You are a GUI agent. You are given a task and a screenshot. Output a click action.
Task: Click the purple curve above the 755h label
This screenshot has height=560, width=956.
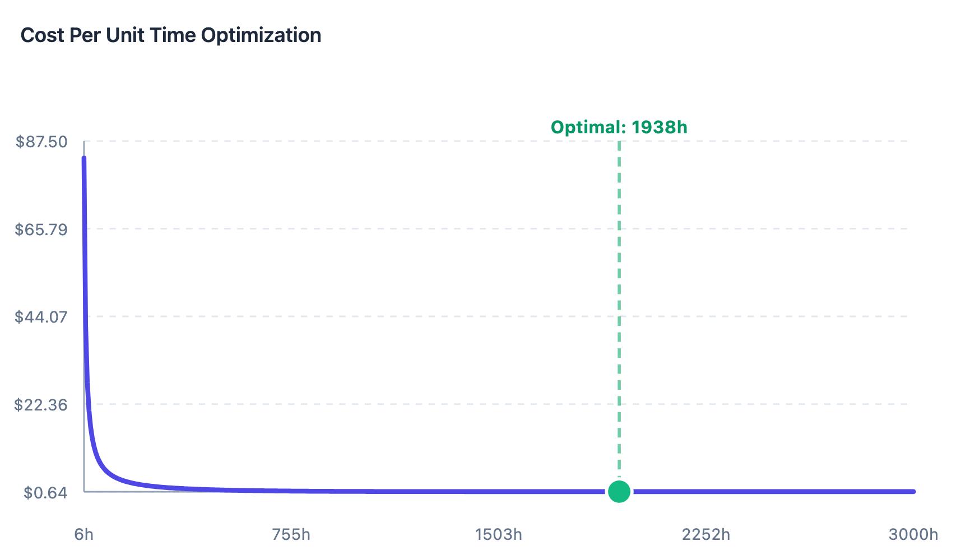click(x=291, y=491)
